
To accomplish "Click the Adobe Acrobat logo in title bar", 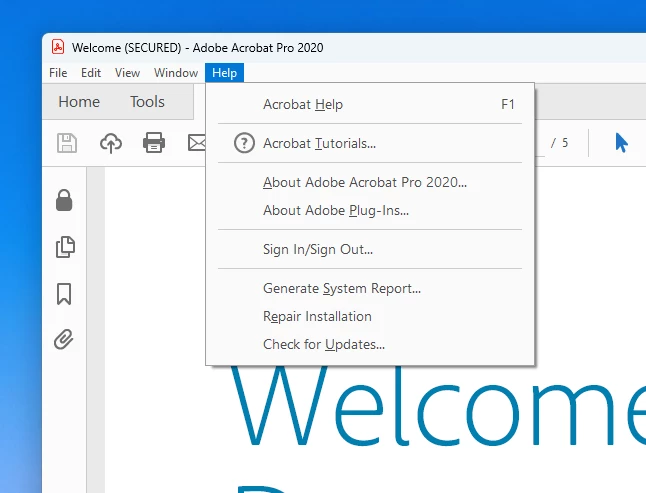I will (x=58, y=47).
